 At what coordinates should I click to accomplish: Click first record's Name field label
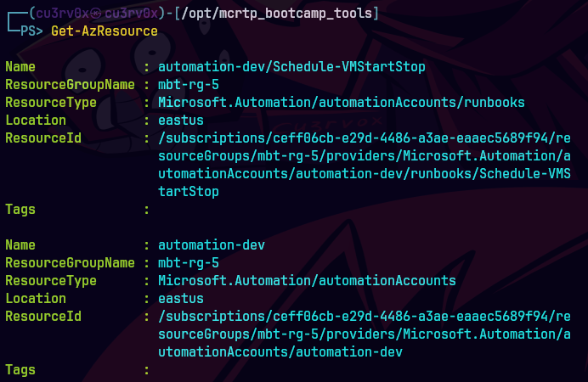(x=20, y=67)
